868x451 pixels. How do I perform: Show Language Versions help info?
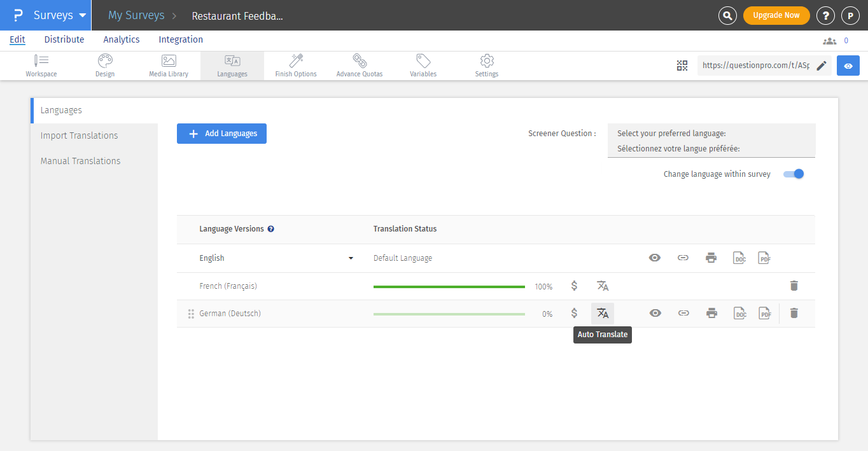[x=270, y=229]
